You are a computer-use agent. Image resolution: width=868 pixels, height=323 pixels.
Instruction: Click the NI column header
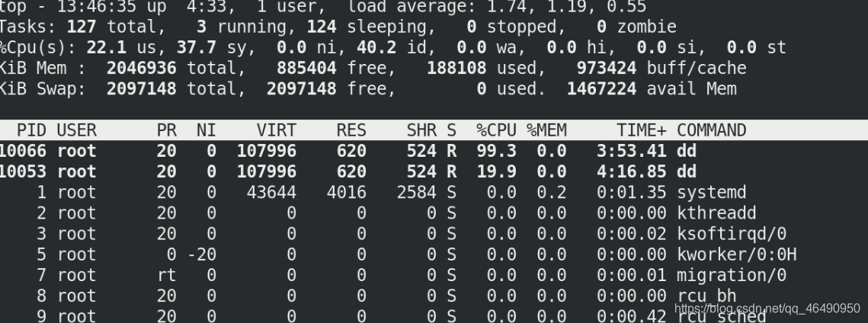[x=207, y=130]
